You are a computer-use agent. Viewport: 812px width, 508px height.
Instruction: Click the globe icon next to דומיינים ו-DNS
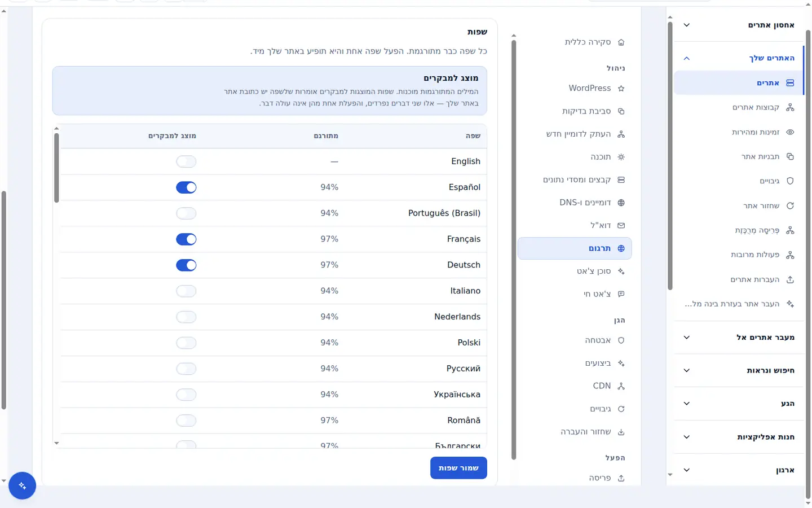[621, 203]
